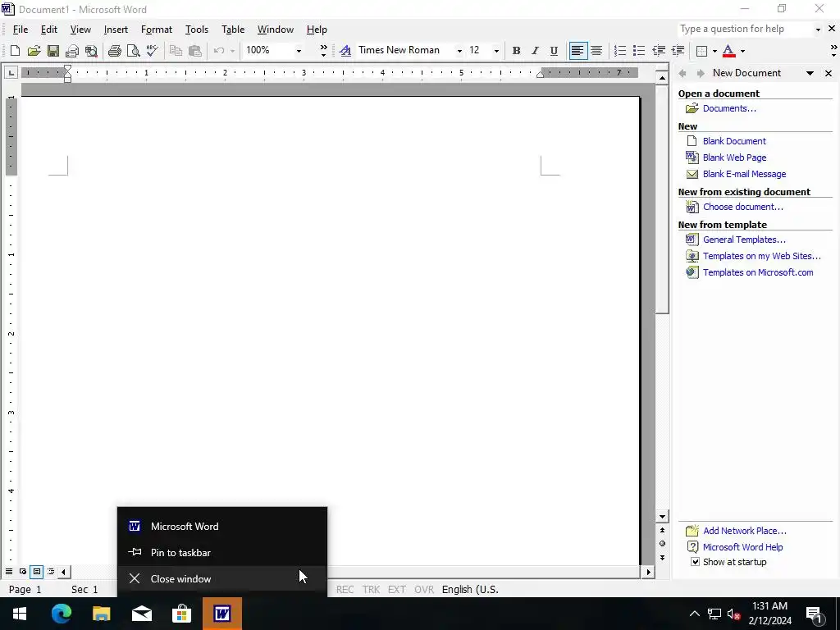Close the New Document task pane
Image resolution: width=840 pixels, height=630 pixels.
829,73
